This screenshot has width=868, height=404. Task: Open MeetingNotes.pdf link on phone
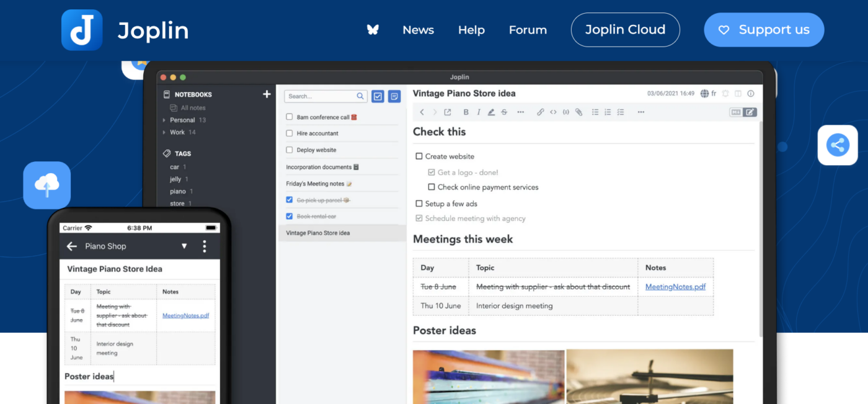point(185,315)
